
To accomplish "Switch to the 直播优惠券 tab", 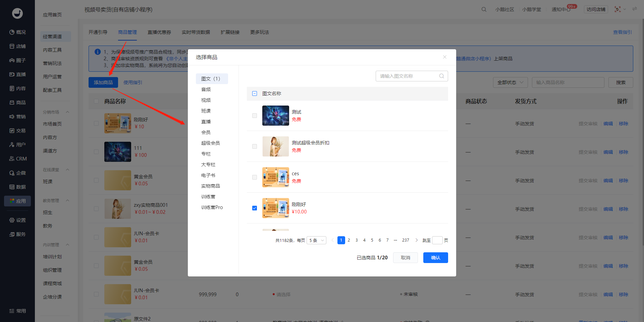I will (x=159, y=32).
